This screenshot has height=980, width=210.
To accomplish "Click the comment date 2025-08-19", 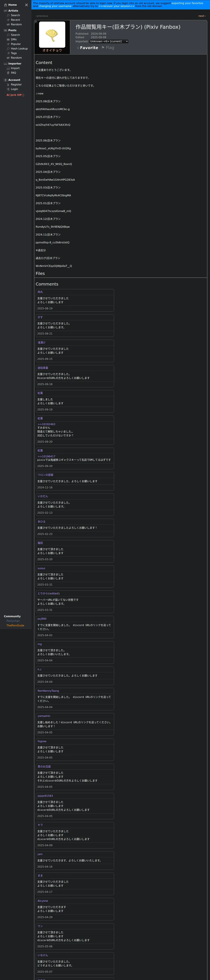I will tap(45, 309).
